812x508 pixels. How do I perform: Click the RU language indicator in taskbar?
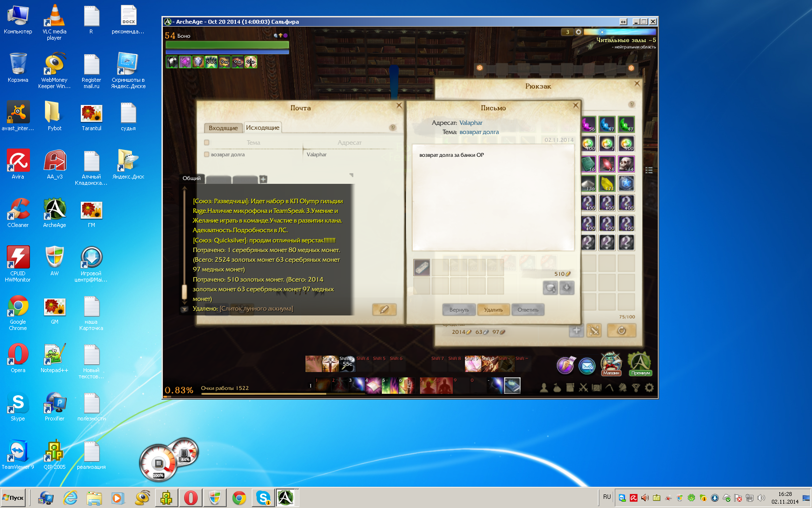click(x=607, y=497)
